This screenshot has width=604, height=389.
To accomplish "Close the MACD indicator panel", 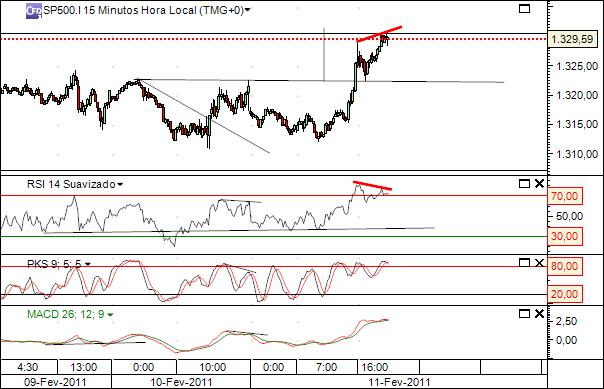I will pyautogui.click(x=539, y=314).
